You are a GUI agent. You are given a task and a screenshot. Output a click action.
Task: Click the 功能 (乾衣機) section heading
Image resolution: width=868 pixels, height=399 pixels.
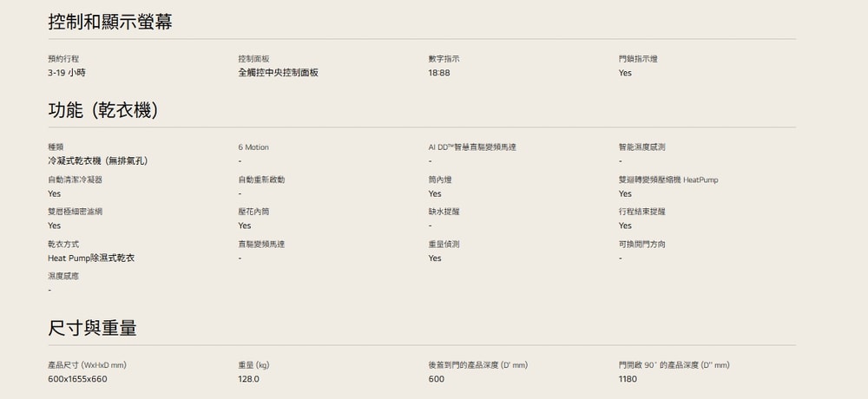coord(102,111)
